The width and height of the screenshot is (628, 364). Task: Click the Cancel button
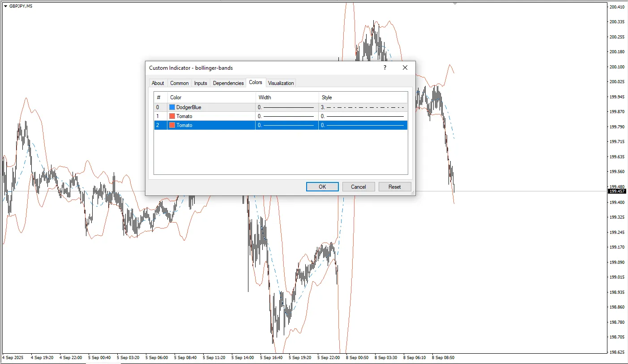359,187
